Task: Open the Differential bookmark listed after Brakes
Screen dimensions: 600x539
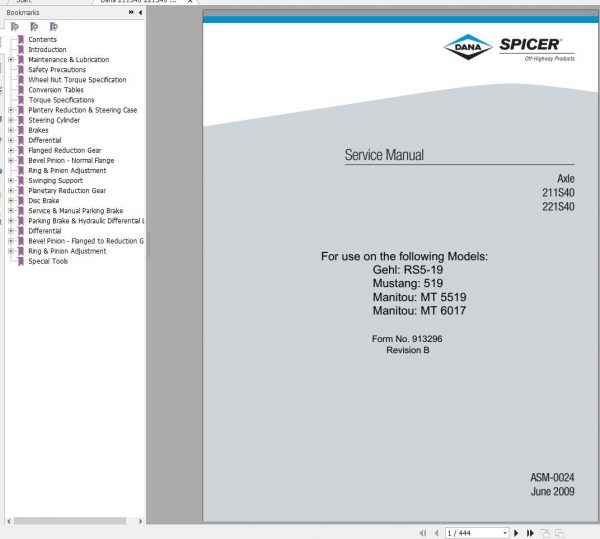Action: click(x=45, y=140)
